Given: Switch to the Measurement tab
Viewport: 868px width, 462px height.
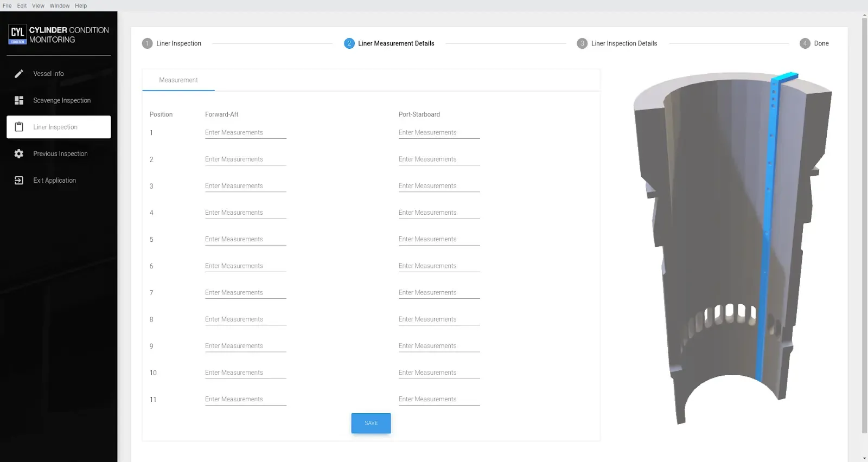Looking at the screenshot, I should coord(178,80).
